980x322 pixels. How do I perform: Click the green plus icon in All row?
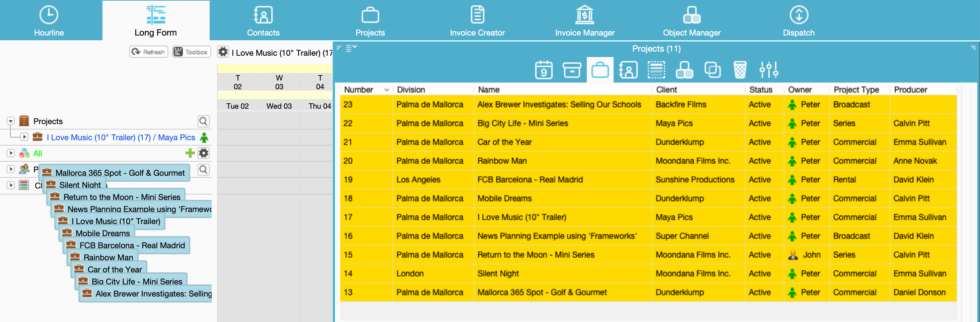[x=190, y=153]
